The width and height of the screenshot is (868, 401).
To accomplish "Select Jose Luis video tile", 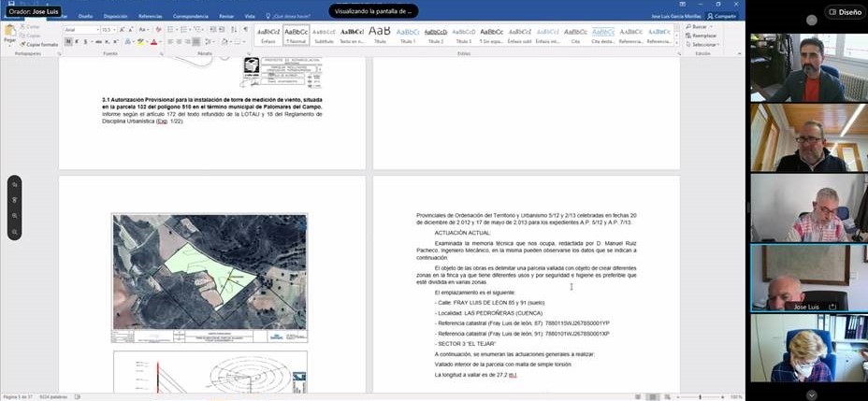I will (x=809, y=279).
